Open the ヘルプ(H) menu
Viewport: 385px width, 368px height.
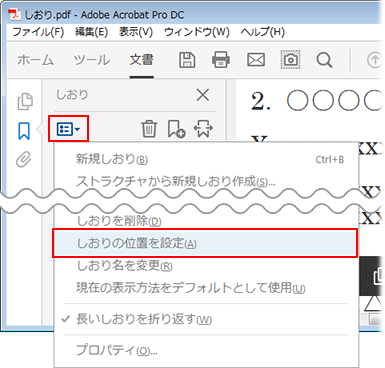pyautogui.click(x=263, y=32)
